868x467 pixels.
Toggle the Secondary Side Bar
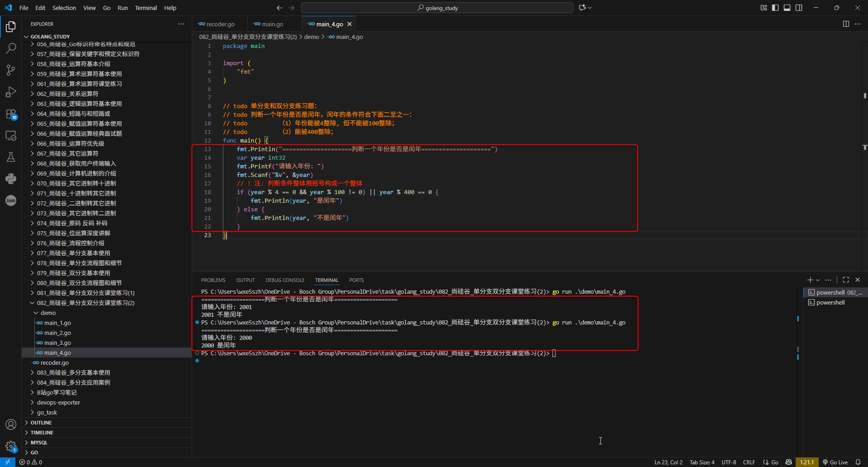[799, 8]
